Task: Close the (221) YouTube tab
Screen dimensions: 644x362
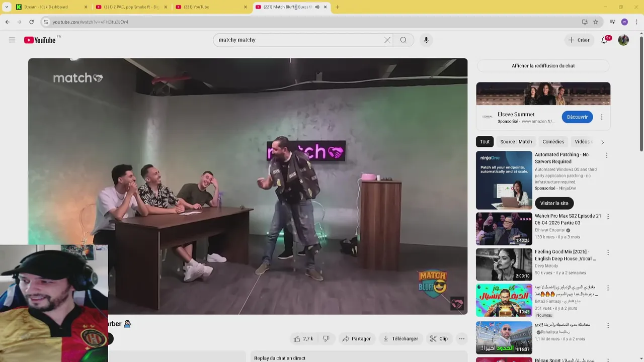Action: [x=246, y=7]
